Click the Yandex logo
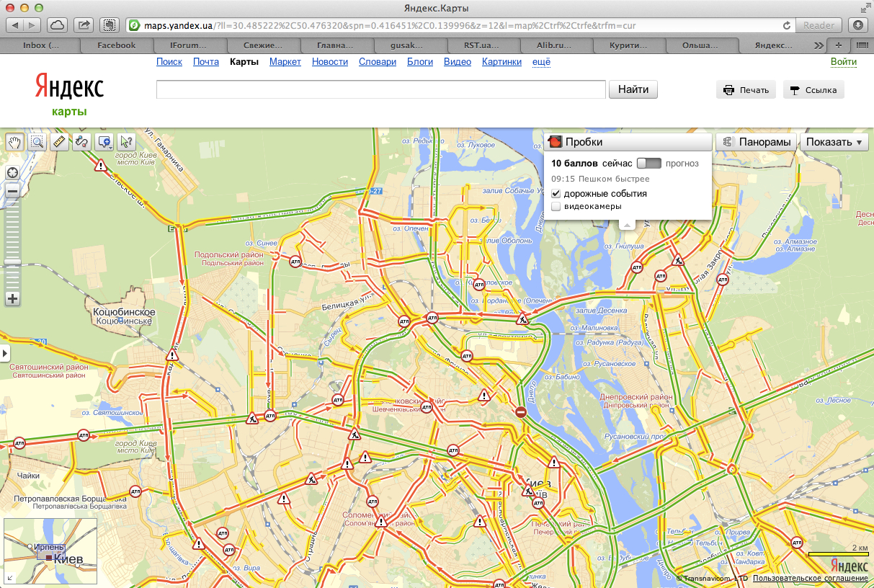 coord(69,87)
